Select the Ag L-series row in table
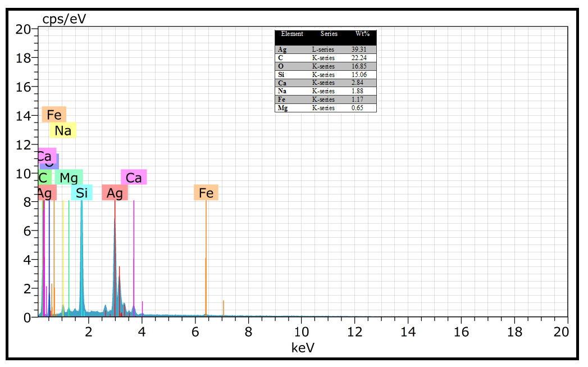 pyautogui.click(x=326, y=49)
